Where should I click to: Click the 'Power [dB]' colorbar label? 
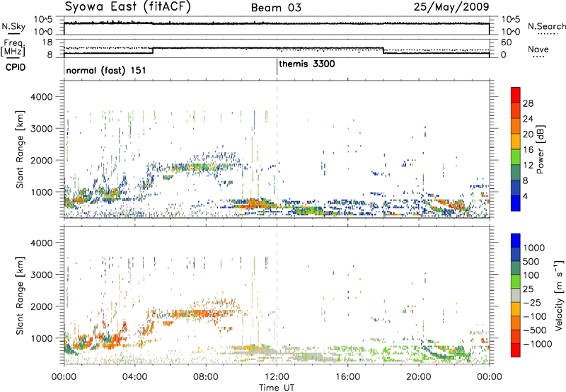click(541, 149)
